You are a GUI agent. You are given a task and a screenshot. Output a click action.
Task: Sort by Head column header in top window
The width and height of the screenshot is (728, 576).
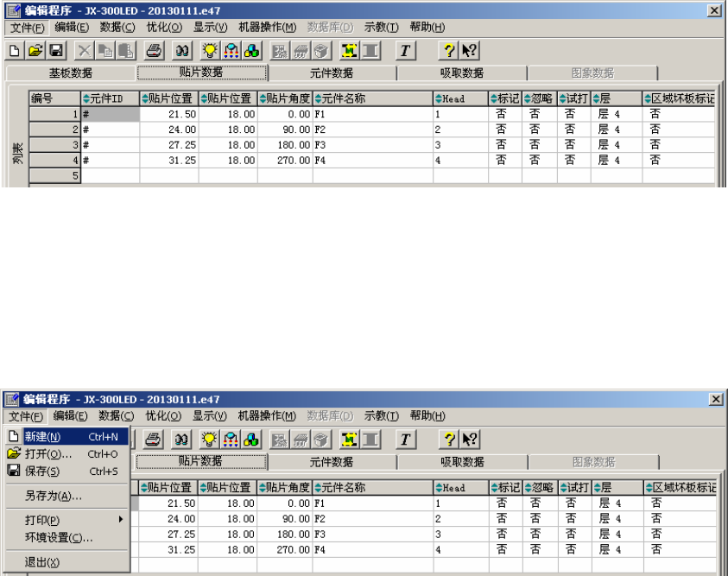[x=460, y=98]
